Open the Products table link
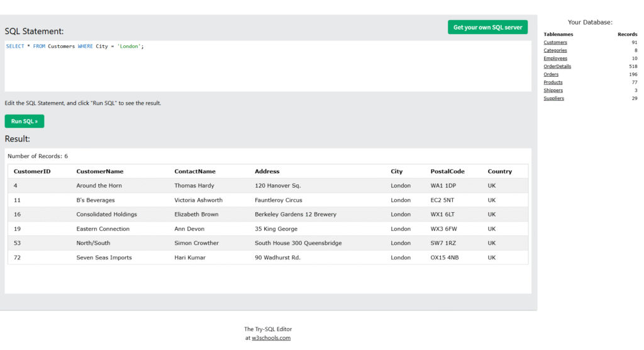 coord(553,82)
